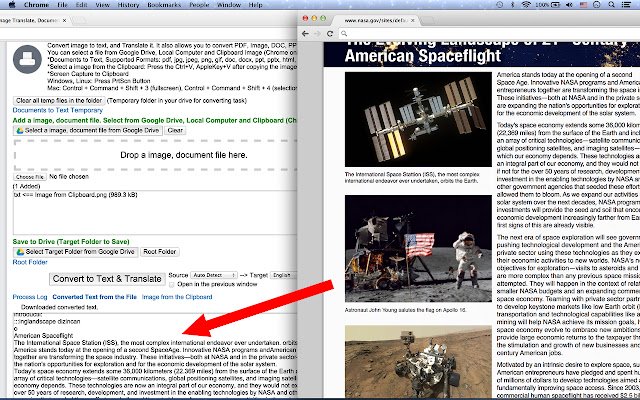
Task: Open the Target language English dropdown
Action: pos(284,276)
